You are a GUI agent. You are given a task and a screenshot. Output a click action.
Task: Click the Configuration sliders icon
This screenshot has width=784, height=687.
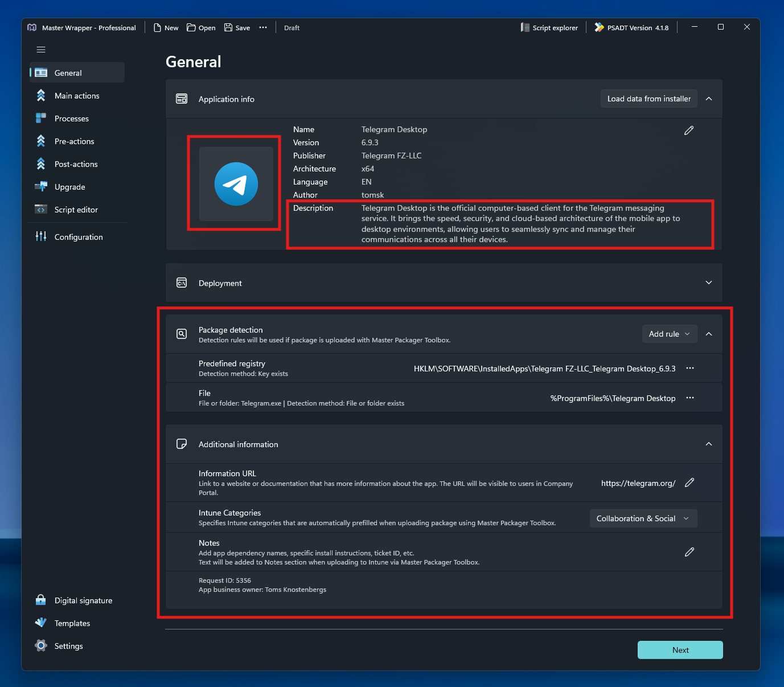coord(41,236)
